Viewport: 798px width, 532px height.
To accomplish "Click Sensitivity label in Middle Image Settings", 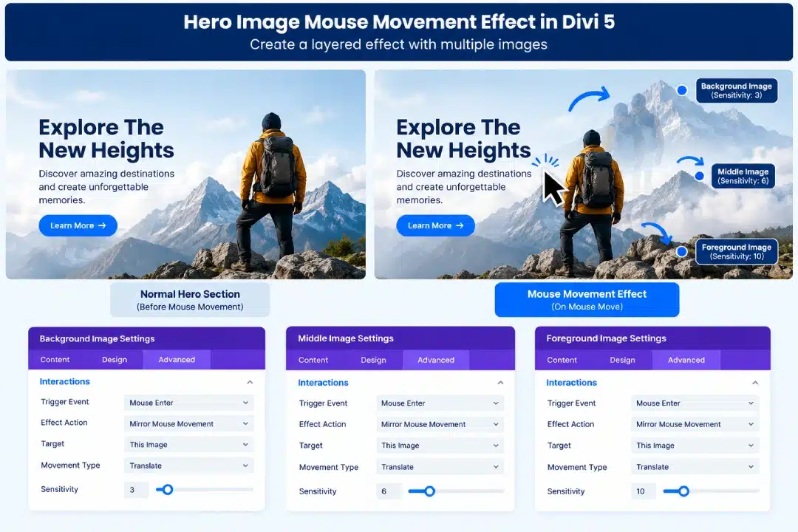I will (318, 491).
